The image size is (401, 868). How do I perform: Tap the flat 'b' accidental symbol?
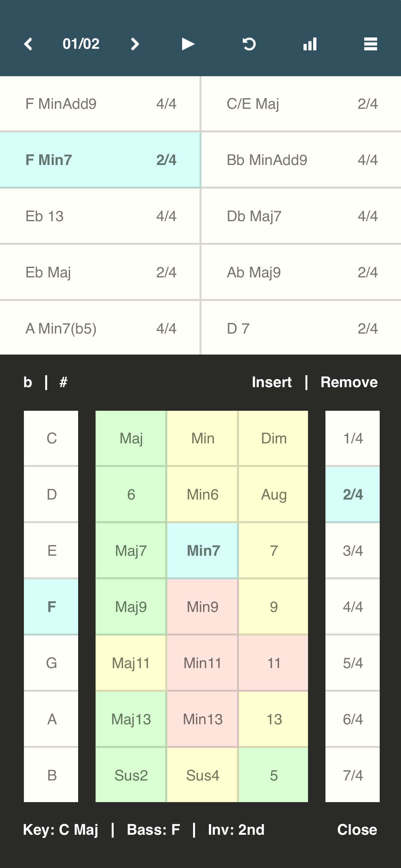[x=28, y=382]
